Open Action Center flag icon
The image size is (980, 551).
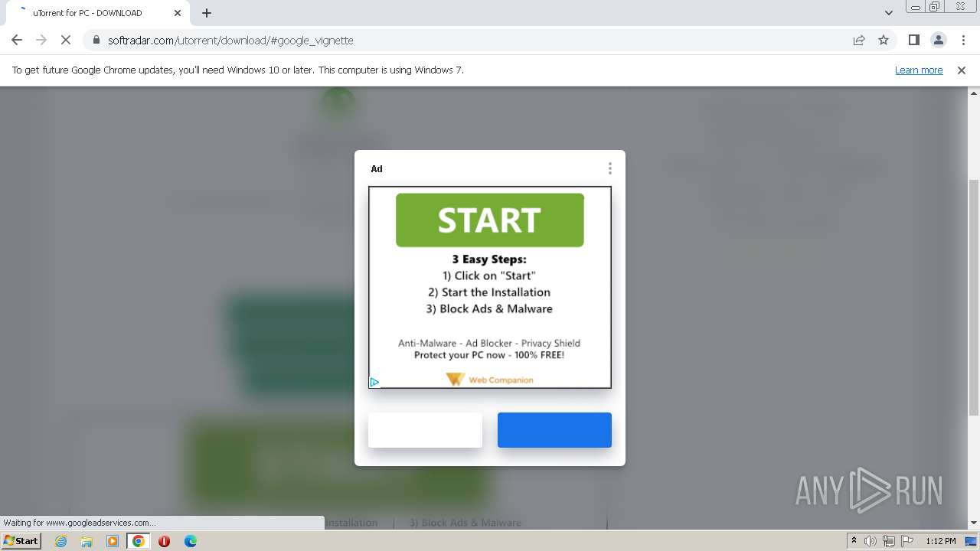pyautogui.click(x=906, y=541)
